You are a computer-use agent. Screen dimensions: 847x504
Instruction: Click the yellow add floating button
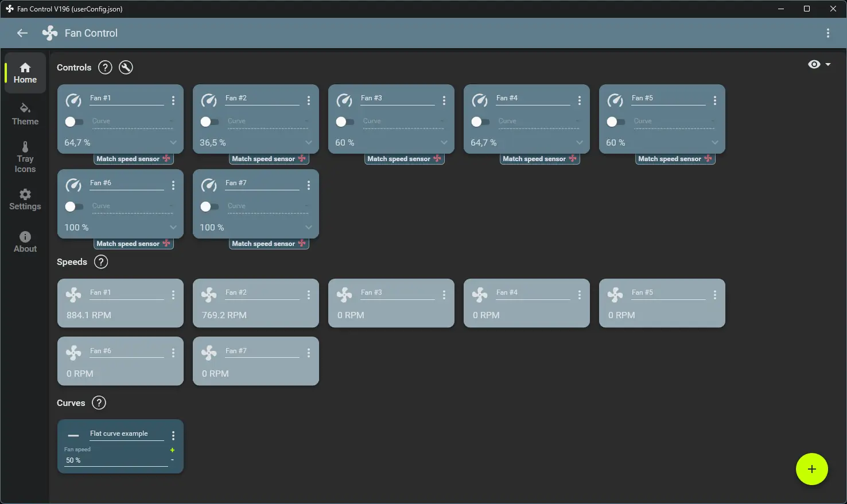point(812,469)
